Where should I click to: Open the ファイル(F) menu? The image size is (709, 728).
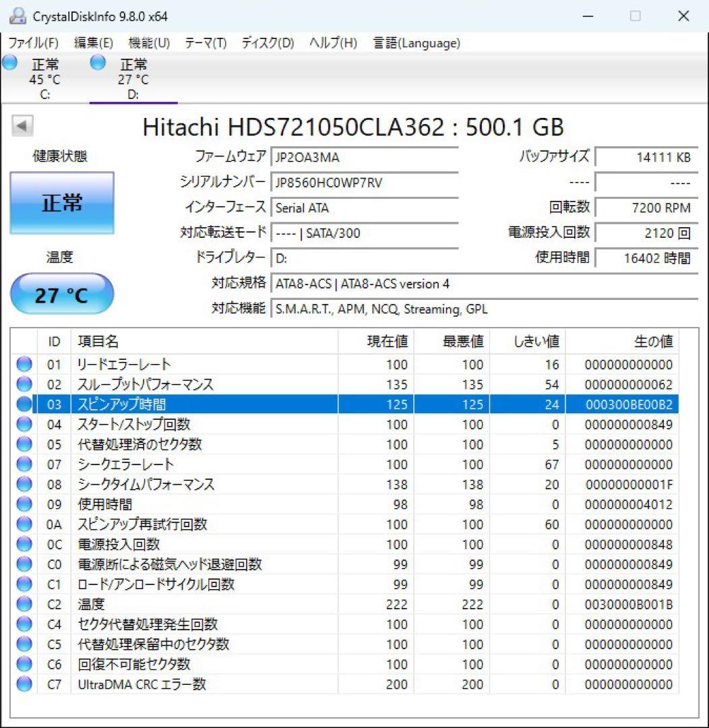tap(34, 43)
